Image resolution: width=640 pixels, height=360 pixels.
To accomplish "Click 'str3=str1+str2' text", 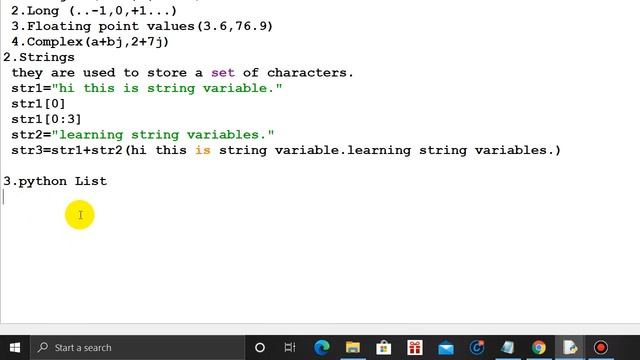I will click(67, 150).
